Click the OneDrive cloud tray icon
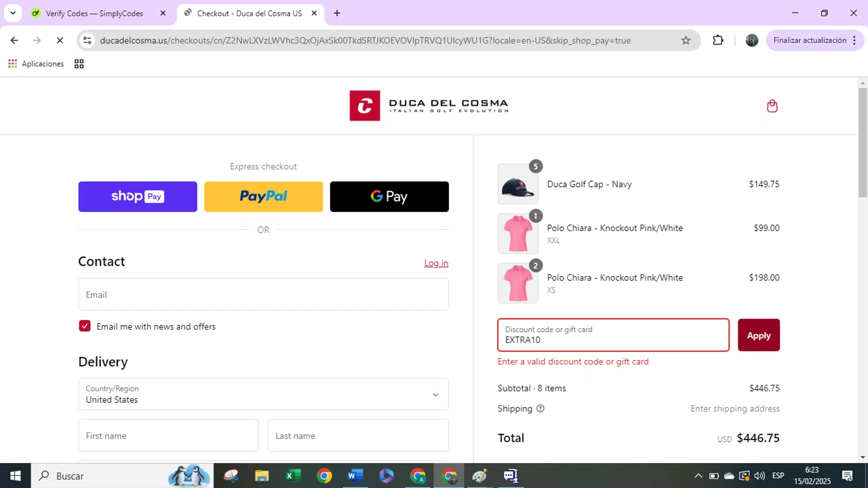Image resolution: width=868 pixels, height=488 pixels. tap(729, 476)
